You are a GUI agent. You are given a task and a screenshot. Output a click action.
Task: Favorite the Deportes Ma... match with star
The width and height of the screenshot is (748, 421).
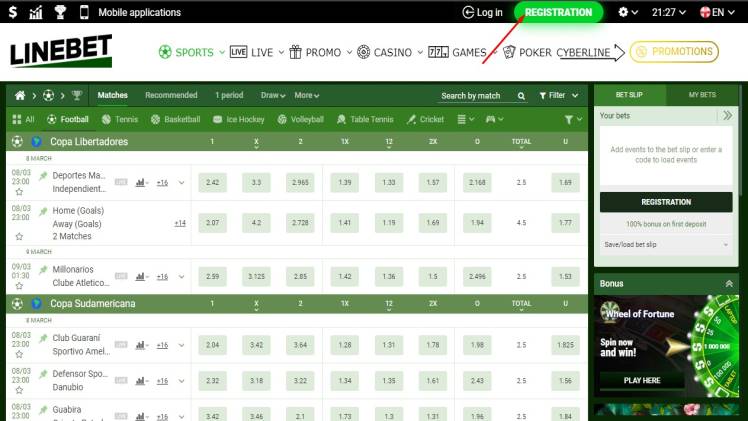[x=19, y=192]
